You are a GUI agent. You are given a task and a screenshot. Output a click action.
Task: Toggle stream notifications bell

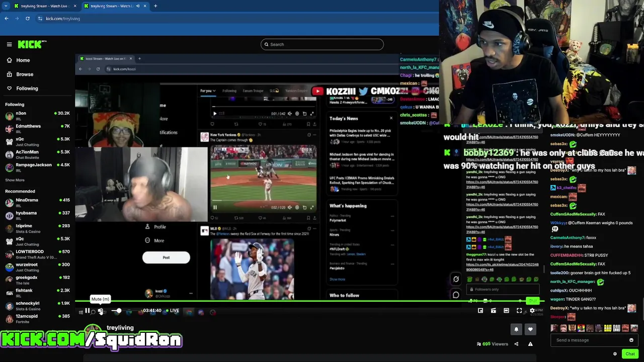pyautogui.click(x=516, y=329)
